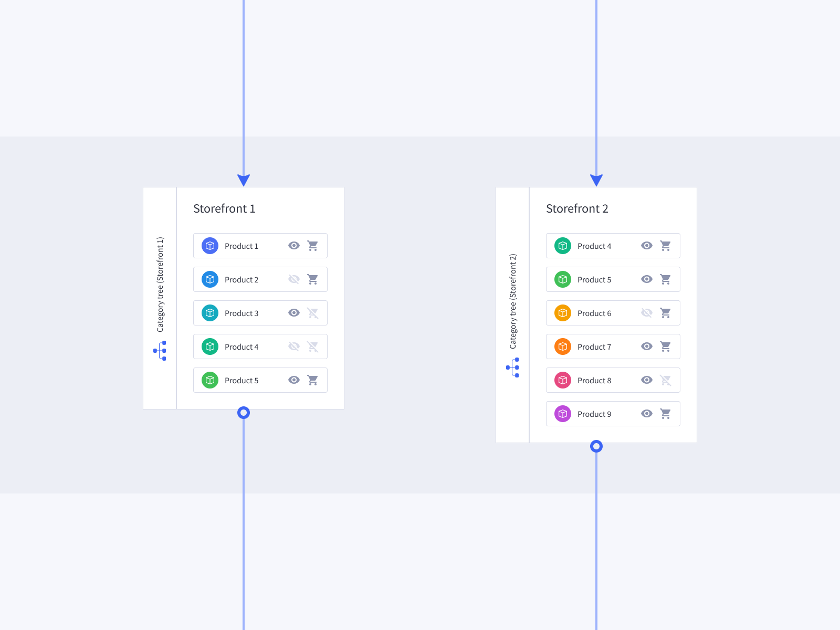Viewport: 840px width, 630px height.
Task: Expand the connection node below Storefront 2
Action: click(596, 447)
